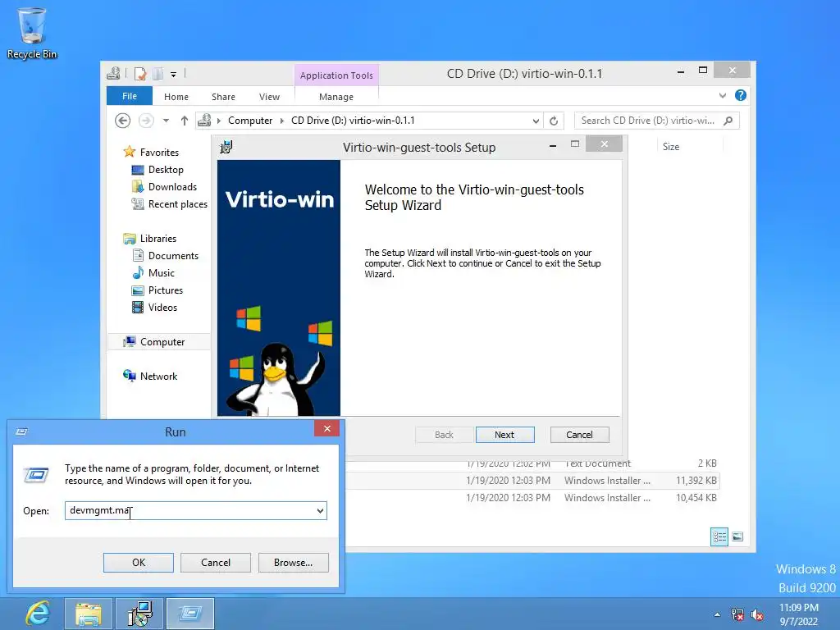The height and width of the screenshot is (630, 840).
Task: Click Cancel in the Run dialog
Action: (216, 563)
